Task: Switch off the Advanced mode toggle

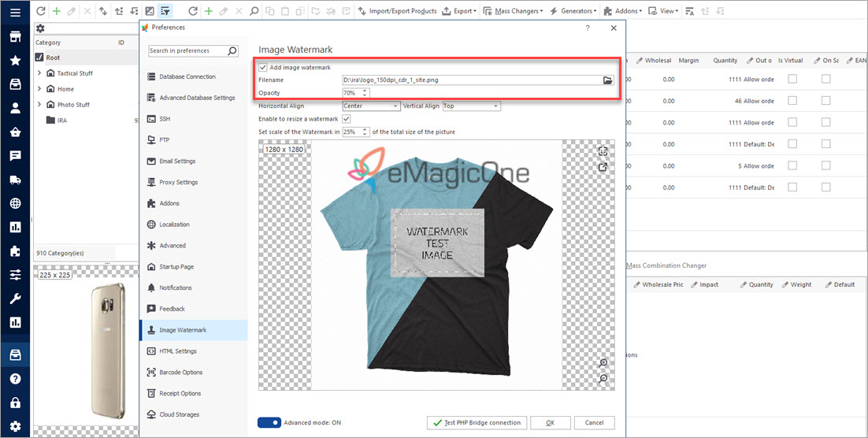Action: pyautogui.click(x=269, y=423)
